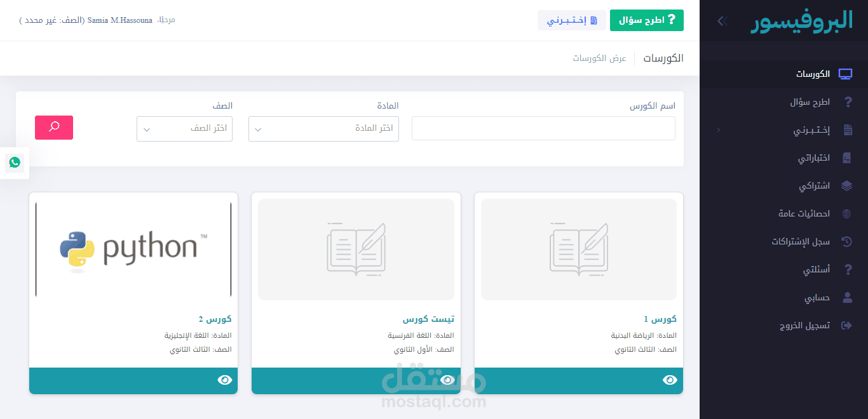
Task: Focus the اسم الكورس text field
Action: [543, 128]
